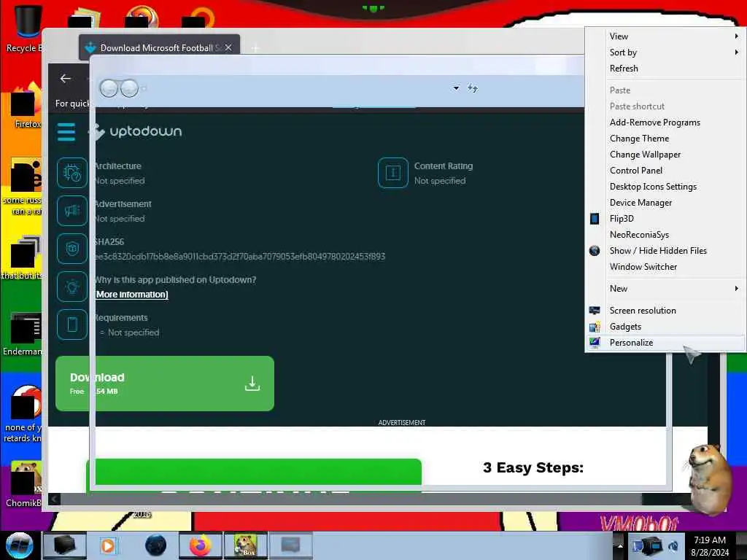The height and width of the screenshot is (560, 747).
Task: Open the Uptodown hamburger menu
Action: coord(66,132)
